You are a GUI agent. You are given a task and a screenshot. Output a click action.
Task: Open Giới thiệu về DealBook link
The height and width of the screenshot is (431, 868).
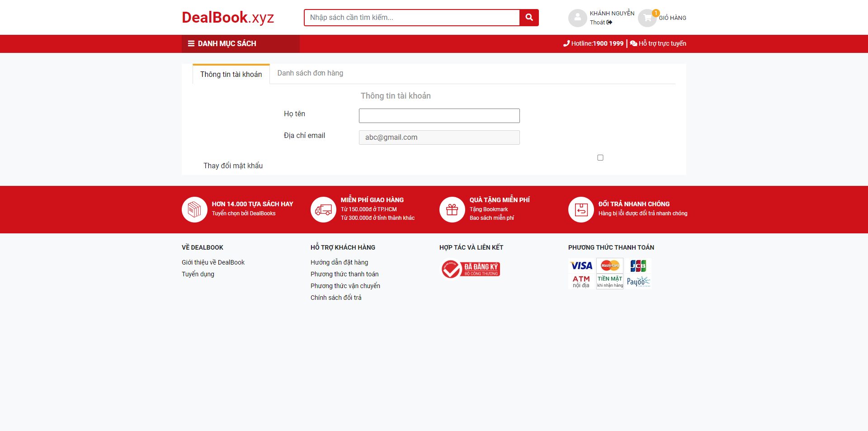(213, 262)
